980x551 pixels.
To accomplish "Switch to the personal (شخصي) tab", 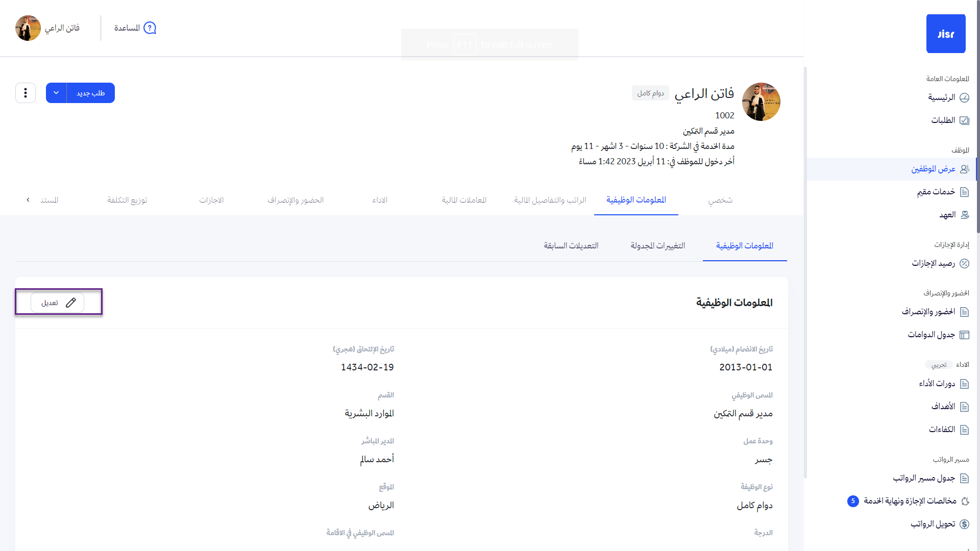I will [x=720, y=200].
